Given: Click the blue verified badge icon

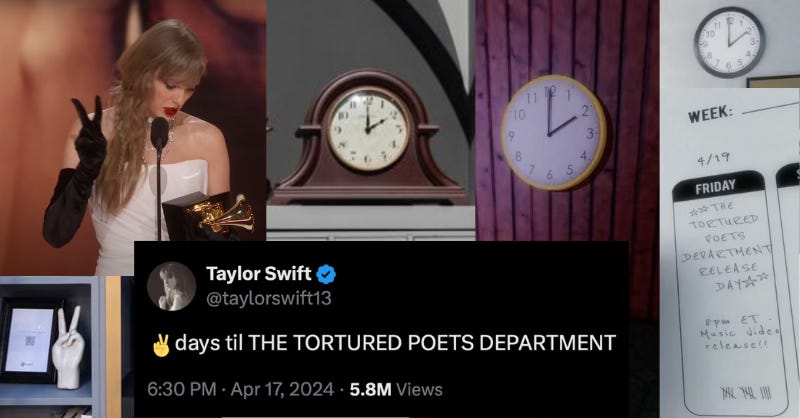Looking at the screenshot, I should pyautogui.click(x=326, y=275).
